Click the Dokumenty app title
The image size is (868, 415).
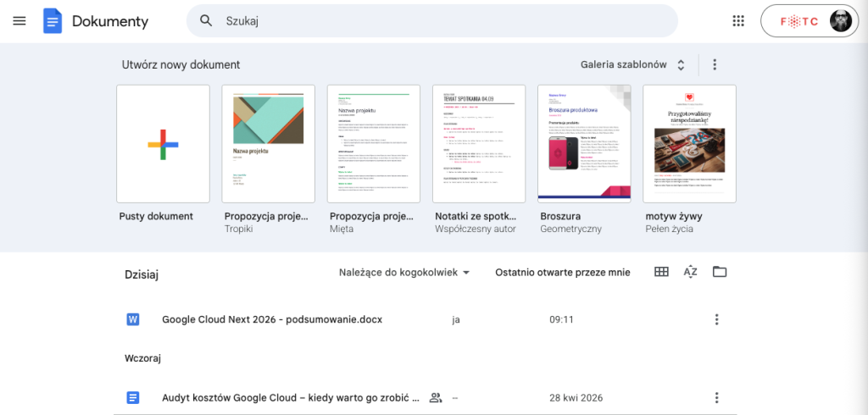(x=110, y=21)
